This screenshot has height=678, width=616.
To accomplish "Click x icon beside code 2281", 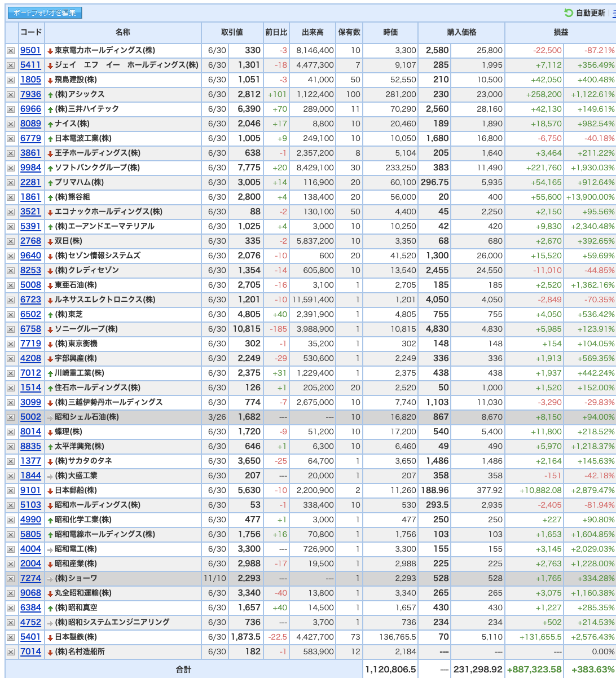I will tap(11, 183).
